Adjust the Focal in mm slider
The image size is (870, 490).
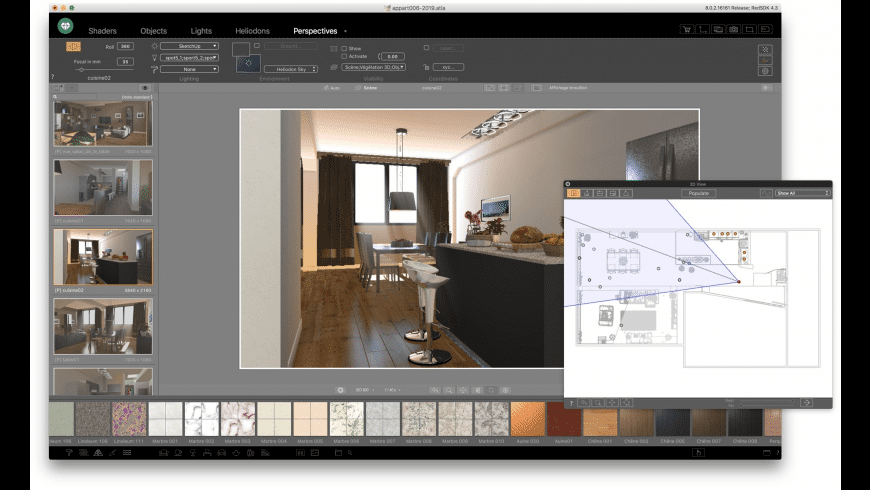click(x=81, y=70)
